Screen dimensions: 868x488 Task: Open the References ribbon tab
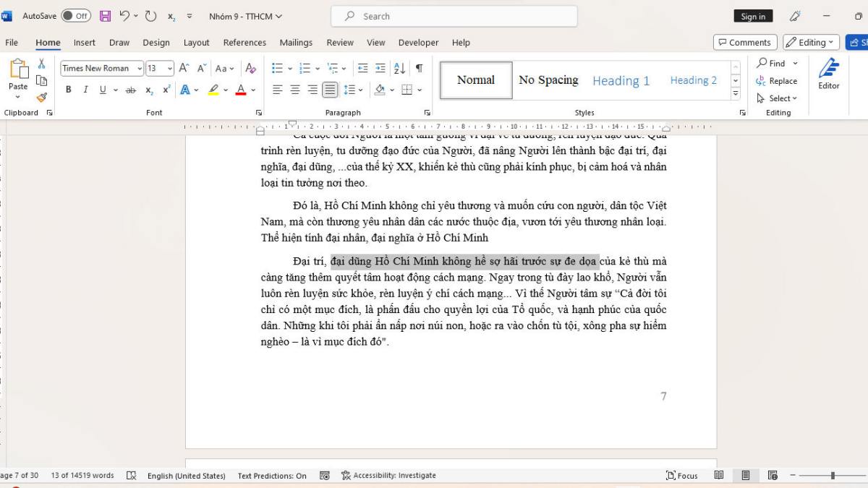click(x=244, y=43)
